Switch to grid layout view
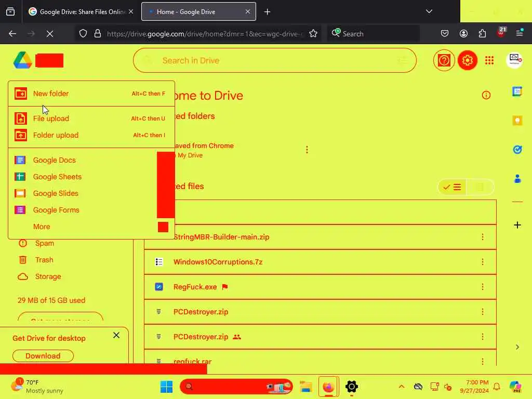 pyautogui.click(x=480, y=187)
